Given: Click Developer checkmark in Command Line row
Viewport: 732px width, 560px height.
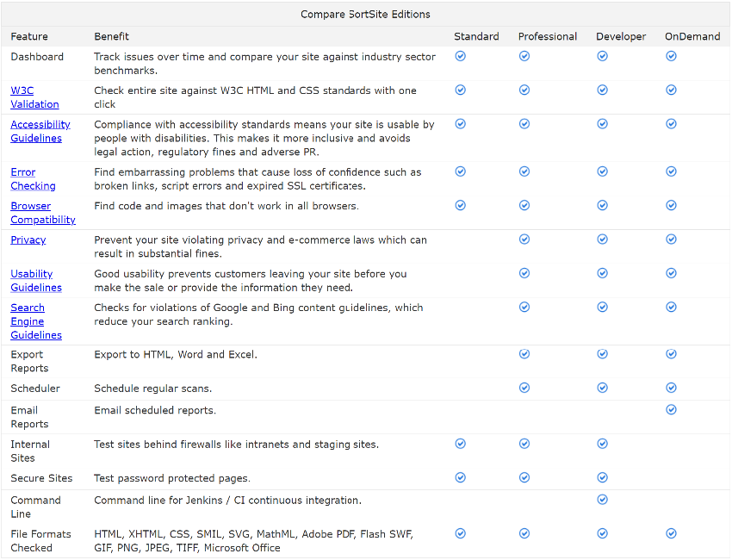Looking at the screenshot, I should (602, 499).
